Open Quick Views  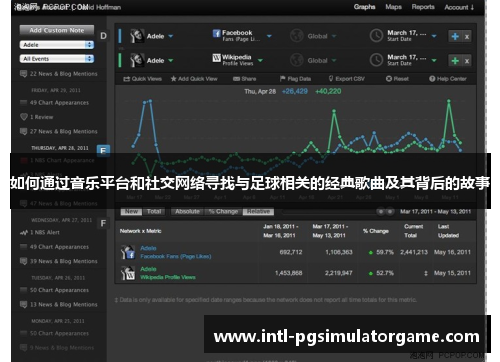coord(142,79)
